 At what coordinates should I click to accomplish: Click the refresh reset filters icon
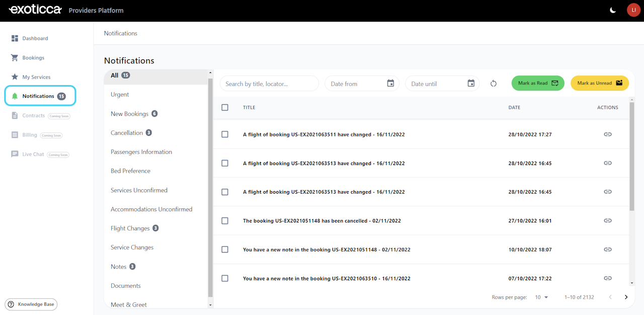pyautogui.click(x=494, y=84)
